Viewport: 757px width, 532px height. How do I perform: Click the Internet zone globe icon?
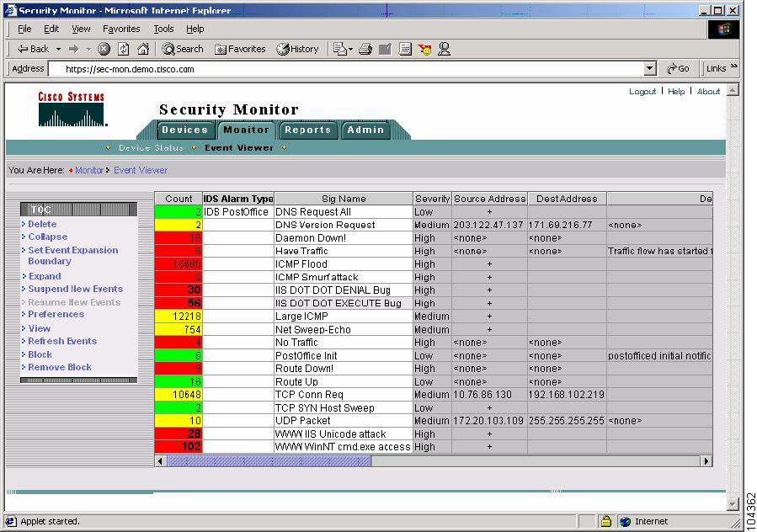(x=625, y=521)
